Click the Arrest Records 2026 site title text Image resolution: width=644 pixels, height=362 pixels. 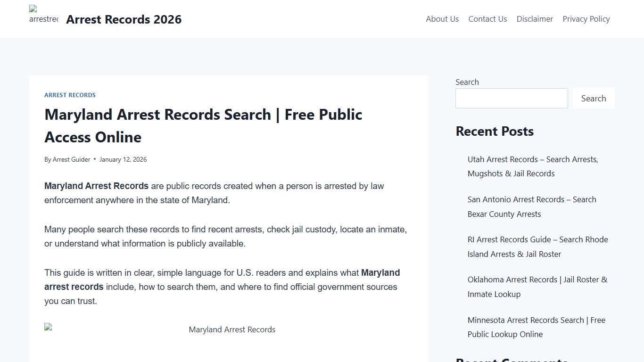(x=124, y=19)
